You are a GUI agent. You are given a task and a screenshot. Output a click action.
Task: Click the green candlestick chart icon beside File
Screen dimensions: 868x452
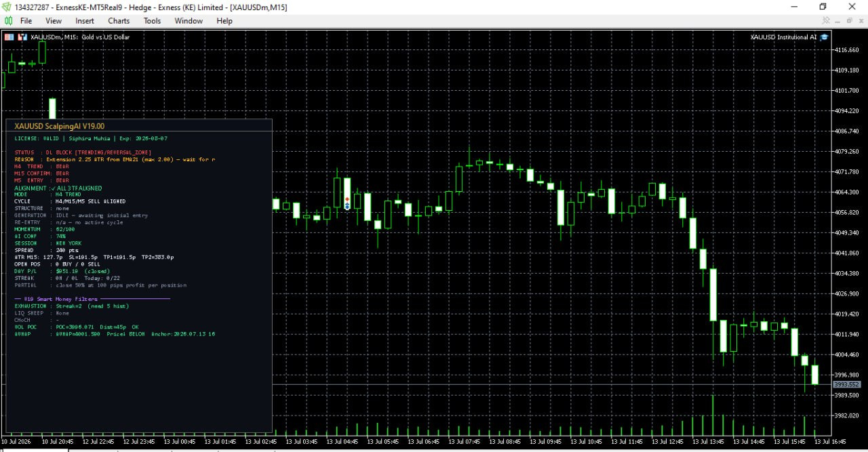(8, 21)
